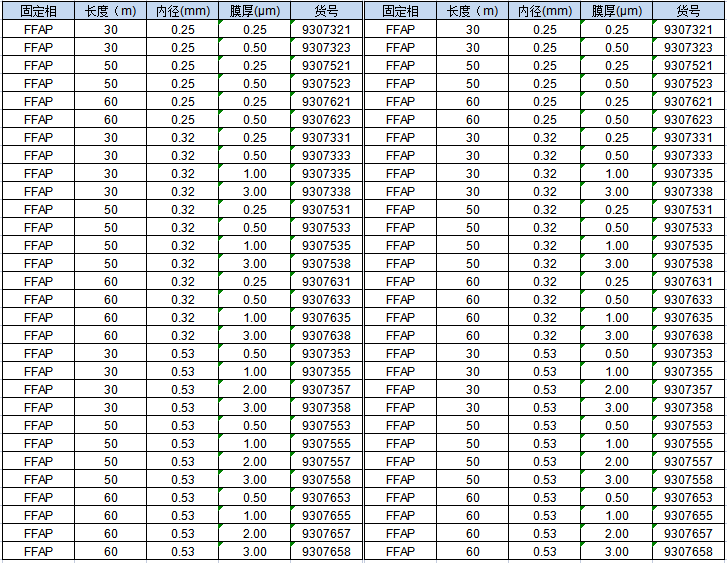Screen dimensions: 727x563
Task: Click part number 9307521 in the left table
Action: click(326, 66)
